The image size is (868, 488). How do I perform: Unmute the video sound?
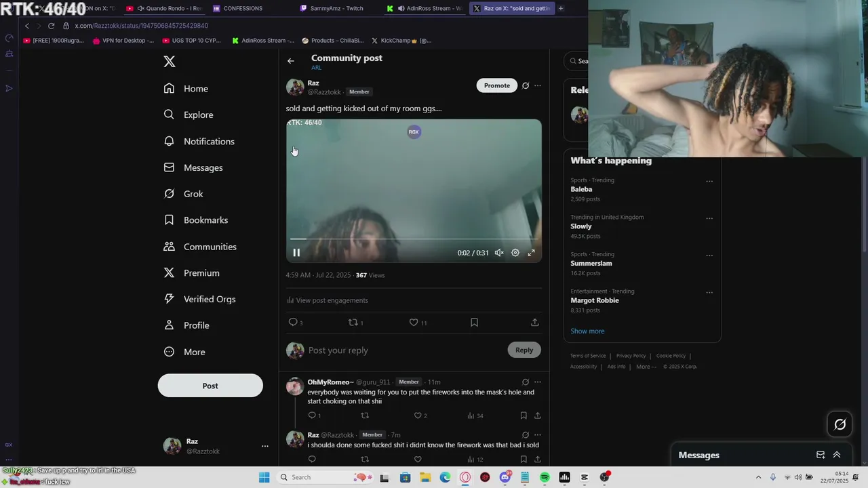click(x=499, y=253)
